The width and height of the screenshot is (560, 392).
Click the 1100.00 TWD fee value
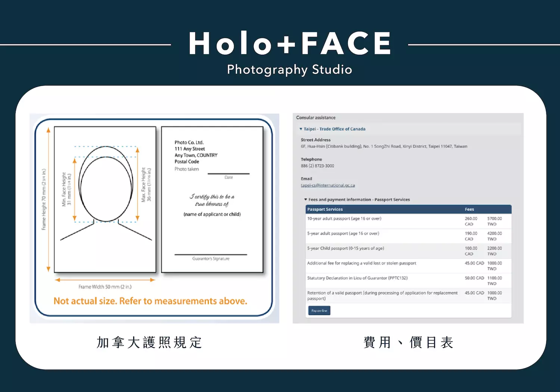[x=494, y=281]
